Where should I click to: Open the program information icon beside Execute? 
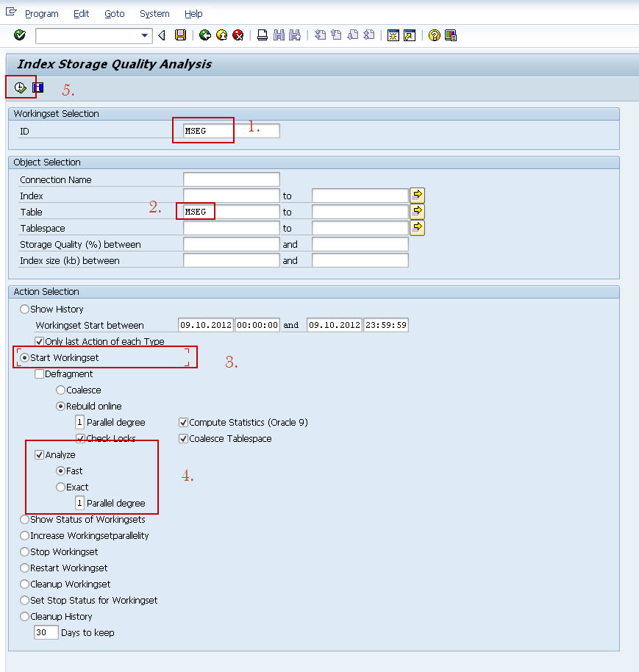coord(38,87)
